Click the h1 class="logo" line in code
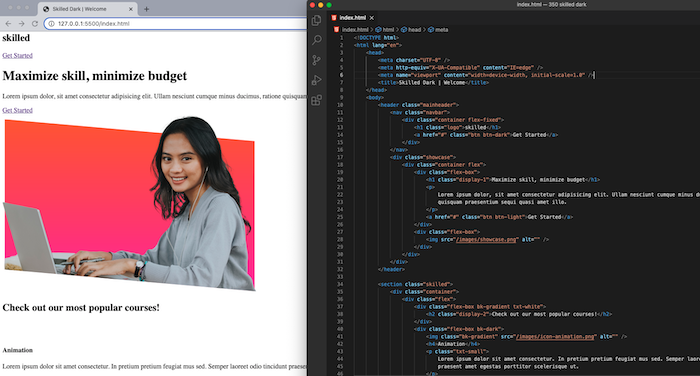The width and height of the screenshot is (700, 376). pyautogui.click(x=457, y=127)
